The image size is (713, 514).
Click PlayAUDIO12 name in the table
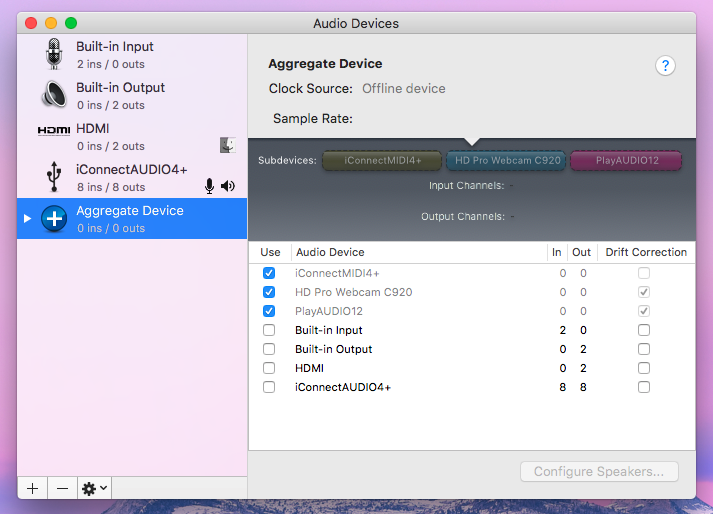[x=329, y=311]
